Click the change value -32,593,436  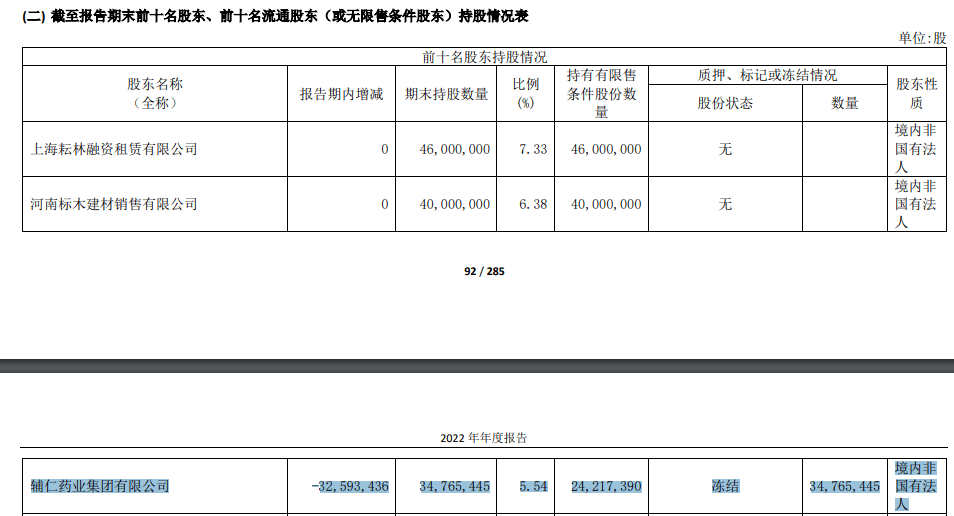click(x=350, y=486)
